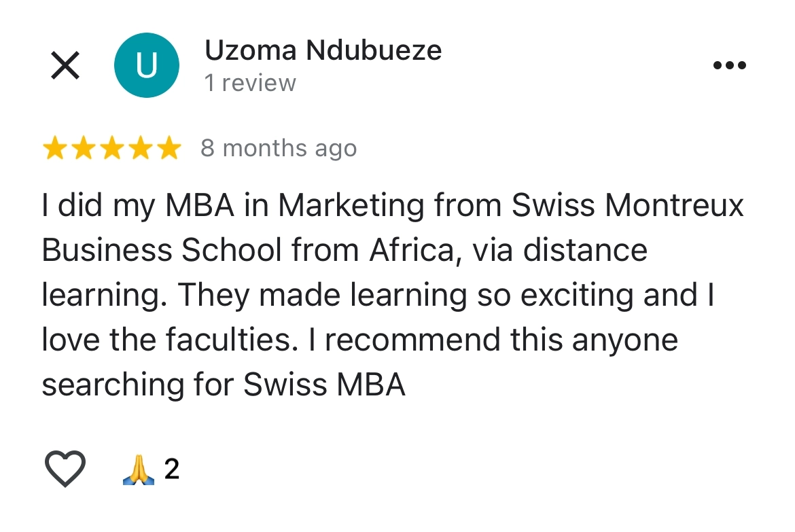
Task: Click the praying hands emoji reaction
Action: [139, 469]
